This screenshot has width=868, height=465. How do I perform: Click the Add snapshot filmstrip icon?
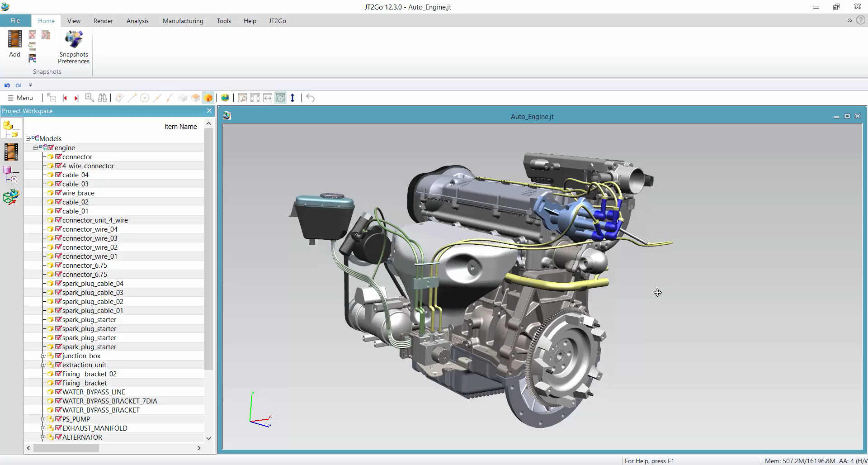[x=14, y=39]
